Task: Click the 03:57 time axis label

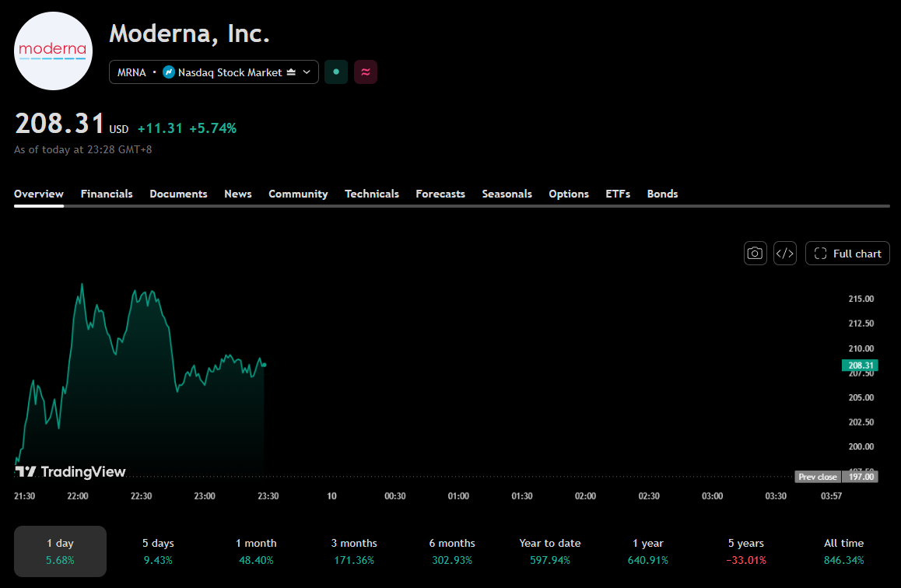Action: pos(831,495)
